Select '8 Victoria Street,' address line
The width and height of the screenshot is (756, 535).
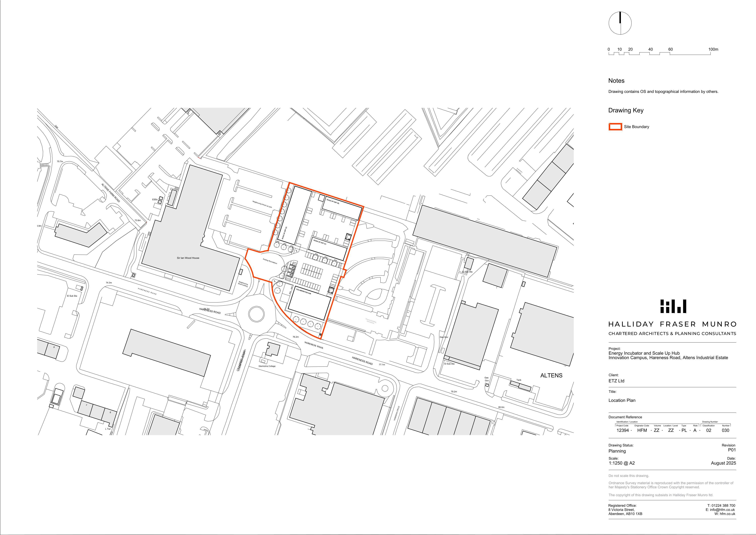point(621,510)
